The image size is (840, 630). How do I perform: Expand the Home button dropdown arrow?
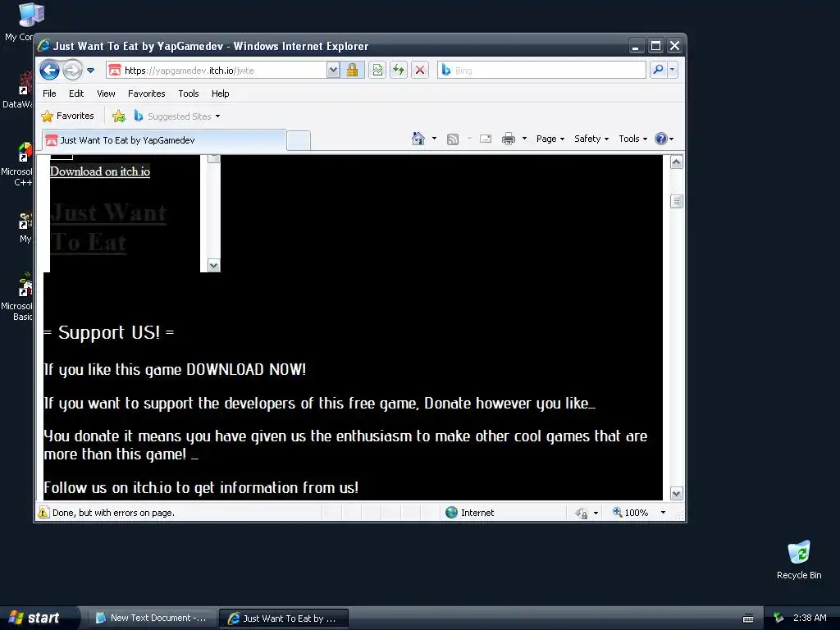click(x=435, y=139)
